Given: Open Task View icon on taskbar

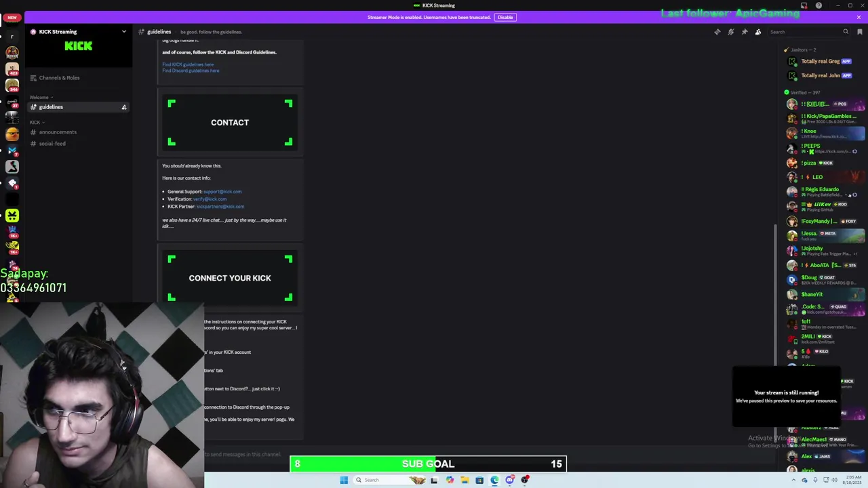Looking at the screenshot, I should [434, 480].
